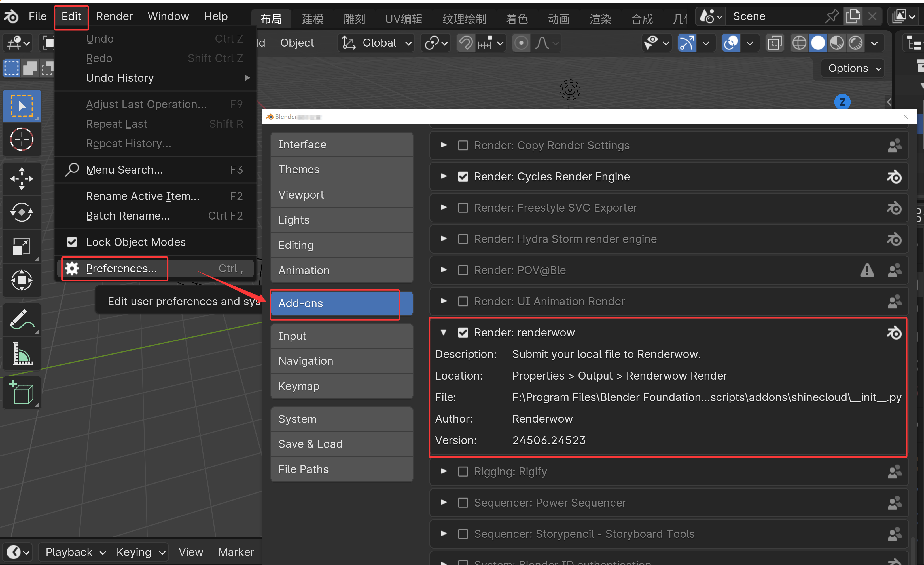Toggle snapping magnet icon
The height and width of the screenshot is (565, 924).
[466, 43]
